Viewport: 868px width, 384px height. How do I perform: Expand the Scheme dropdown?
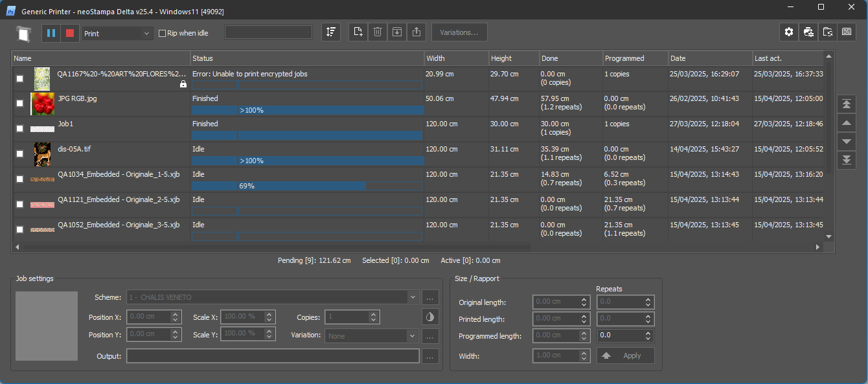tap(413, 297)
